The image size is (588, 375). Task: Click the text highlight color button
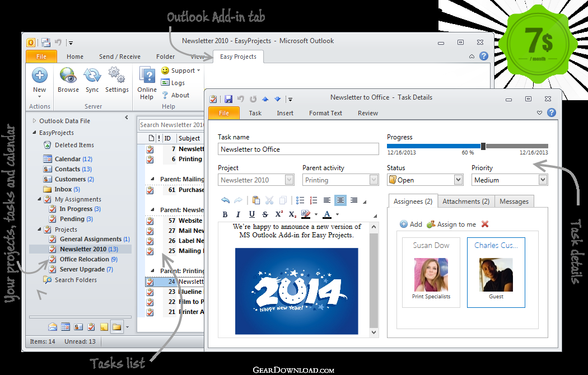click(x=306, y=214)
